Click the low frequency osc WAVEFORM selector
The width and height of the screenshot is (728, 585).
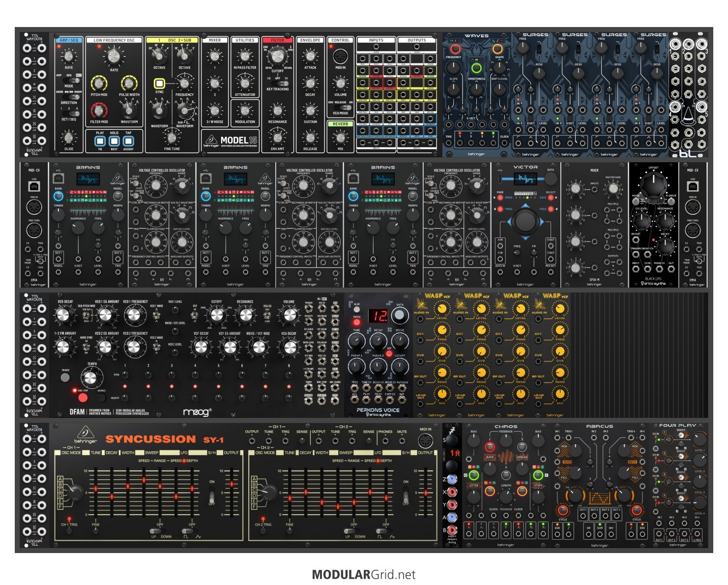pyautogui.click(x=129, y=110)
